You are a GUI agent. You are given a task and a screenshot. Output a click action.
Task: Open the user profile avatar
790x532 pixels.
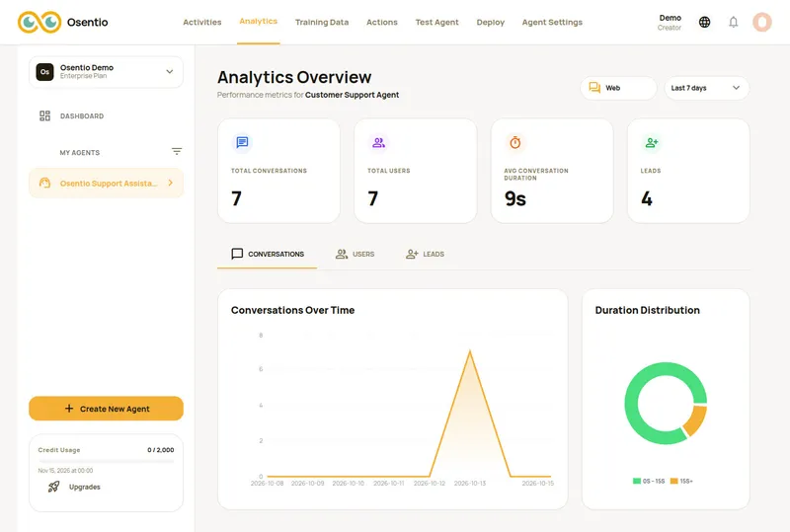(x=761, y=22)
